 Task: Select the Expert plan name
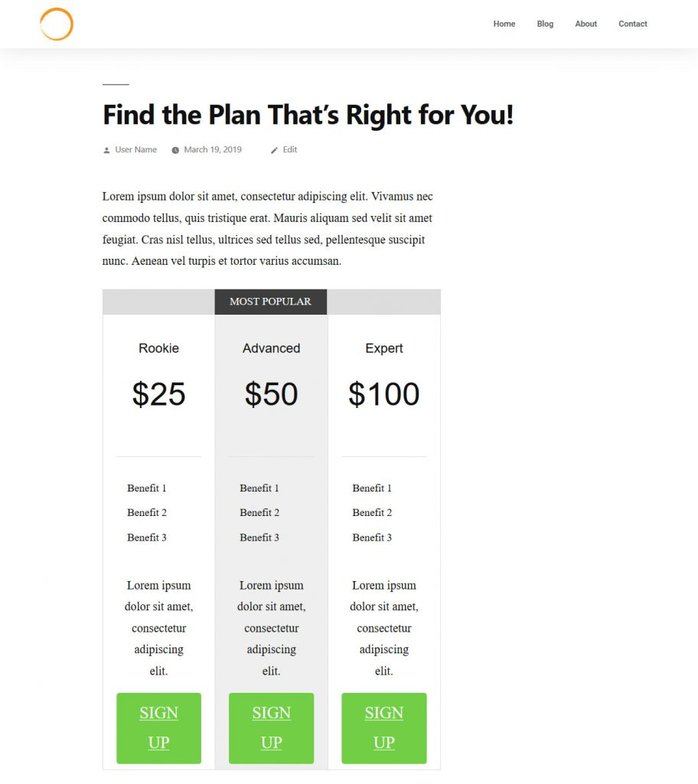tap(383, 348)
